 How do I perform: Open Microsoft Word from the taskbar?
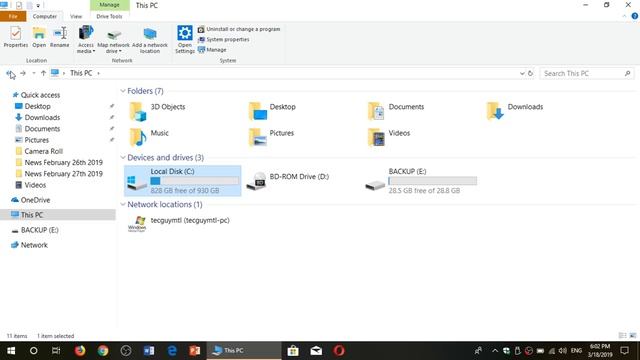click(x=149, y=351)
